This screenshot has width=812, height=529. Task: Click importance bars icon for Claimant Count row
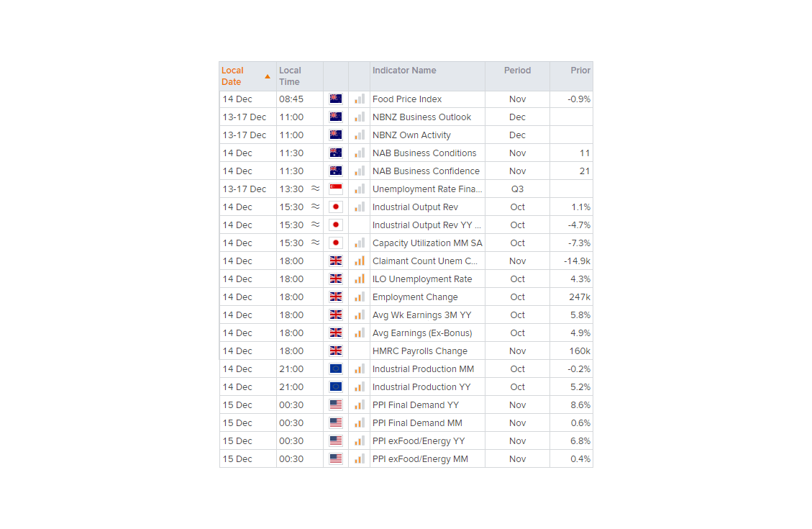359,261
